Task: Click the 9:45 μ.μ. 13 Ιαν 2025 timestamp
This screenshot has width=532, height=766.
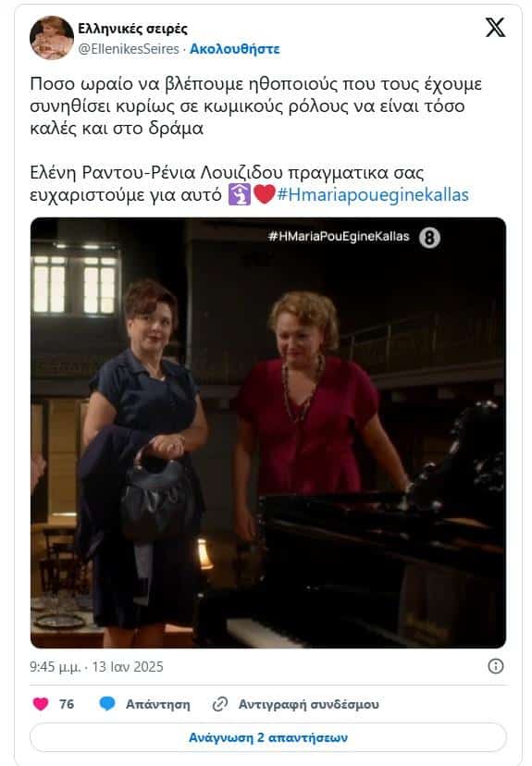Action: (x=97, y=666)
